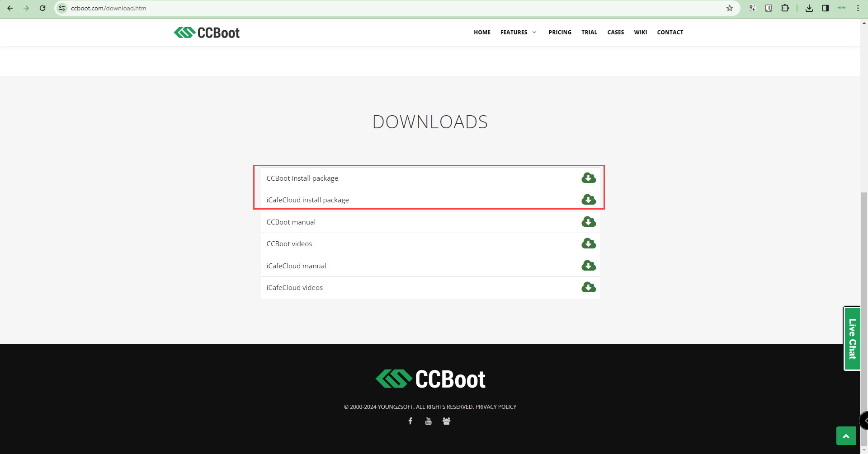The image size is (868, 454).
Task: Click the CCBoot videos link text
Action: tap(289, 244)
